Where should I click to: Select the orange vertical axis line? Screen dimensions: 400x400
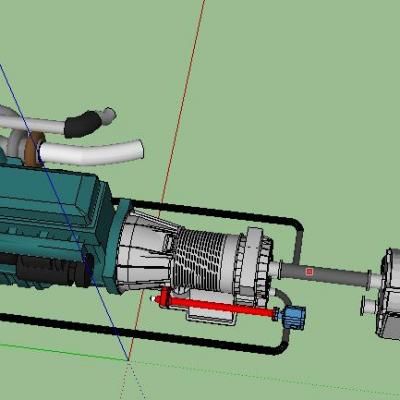pos(167,180)
